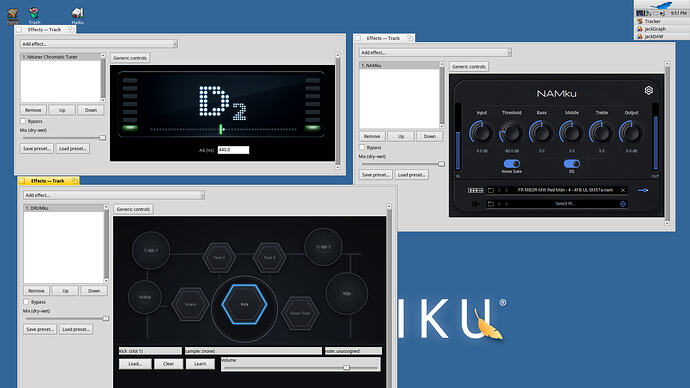Click the Load... button for Kick slot
Screen dimensions: 690x388
point(135,364)
